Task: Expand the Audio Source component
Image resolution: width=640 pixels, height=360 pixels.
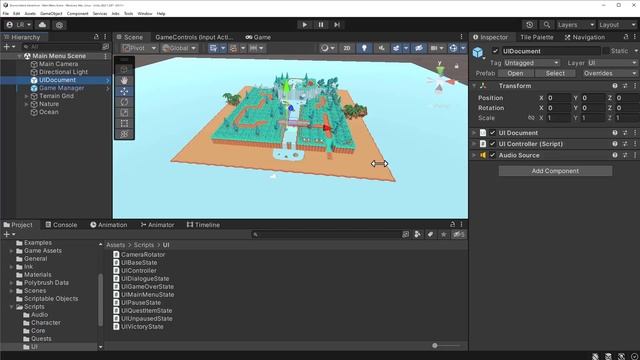Action: coord(474,155)
